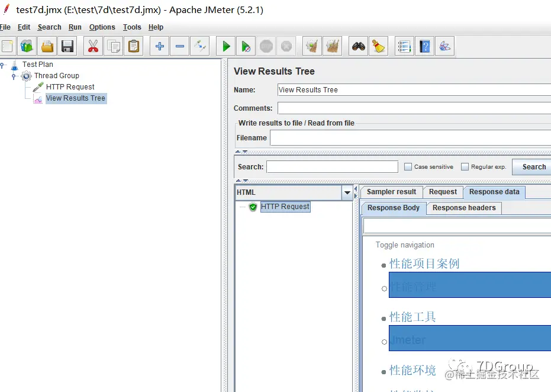Open the Tools menu
Viewport: 551px width, 392px height.
coord(132,27)
